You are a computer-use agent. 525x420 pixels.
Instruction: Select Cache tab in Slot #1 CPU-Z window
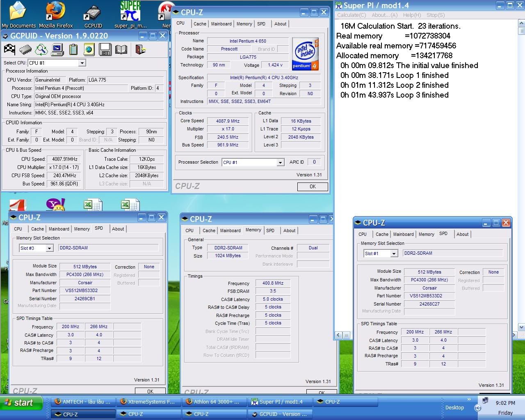[x=382, y=234]
